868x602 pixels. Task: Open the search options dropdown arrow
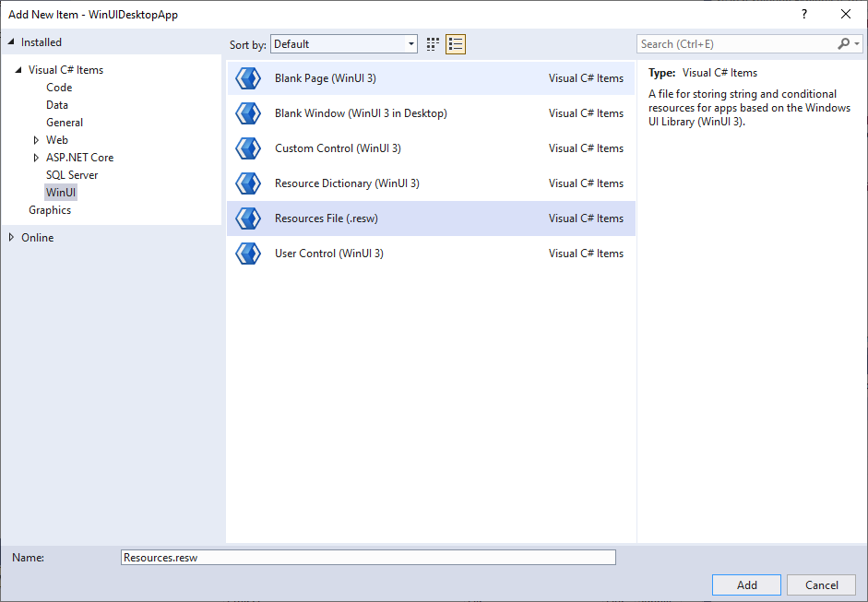(x=858, y=43)
